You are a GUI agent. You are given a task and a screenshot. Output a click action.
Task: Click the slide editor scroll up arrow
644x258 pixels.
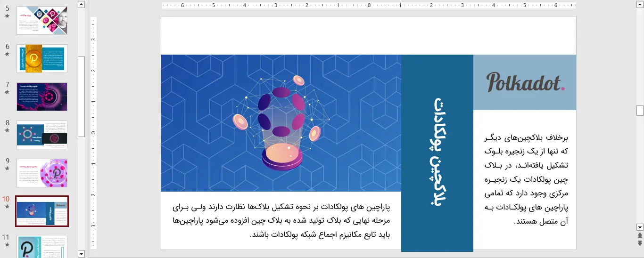click(x=640, y=4)
